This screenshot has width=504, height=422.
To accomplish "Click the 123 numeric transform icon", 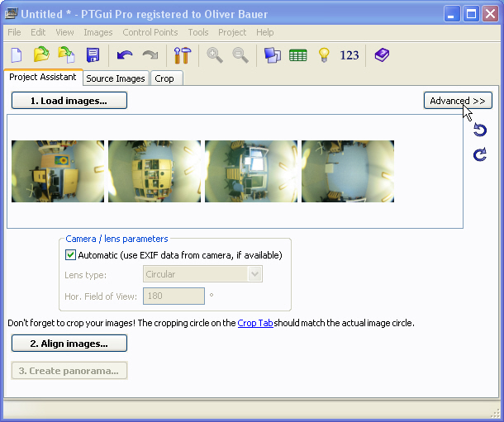I will coord(349,55).
